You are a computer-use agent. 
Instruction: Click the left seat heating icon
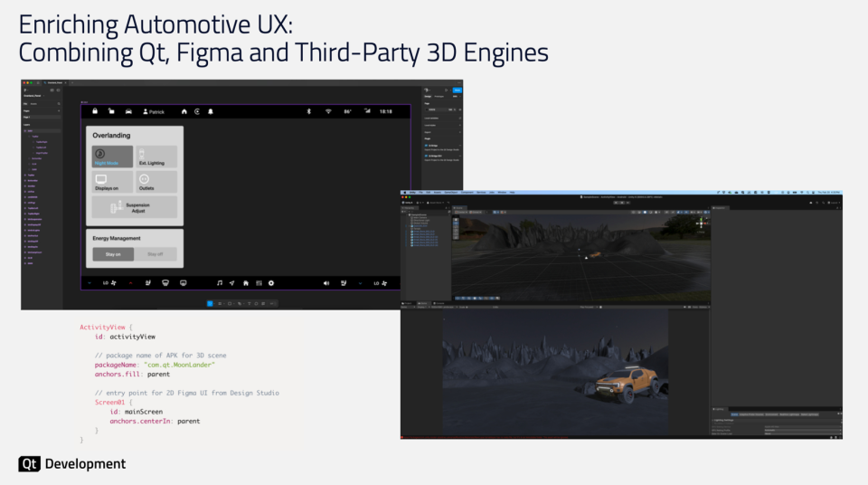[147, 283]
